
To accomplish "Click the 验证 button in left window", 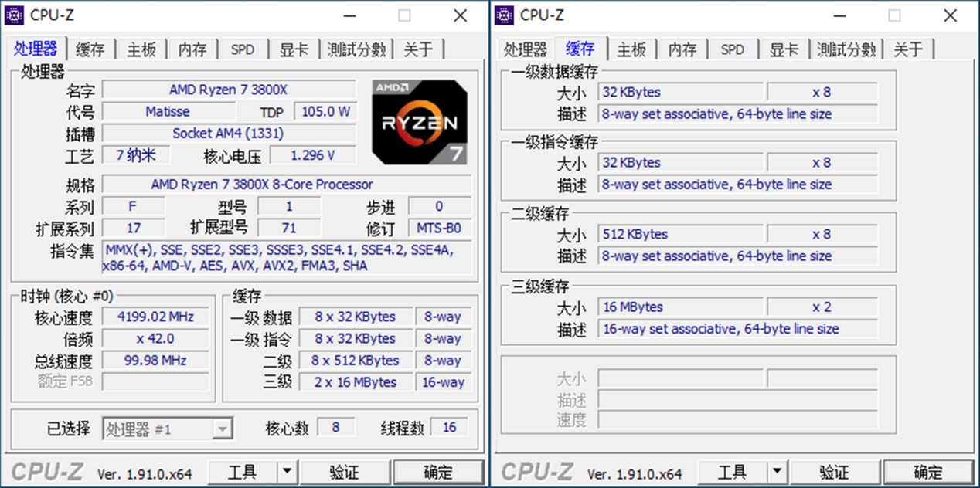I will (x=345, y=472).
